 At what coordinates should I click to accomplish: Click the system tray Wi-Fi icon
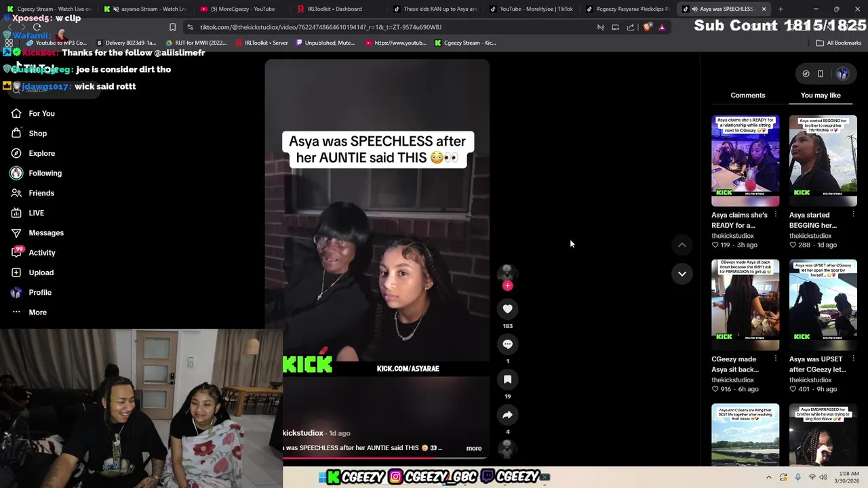pos(812,477)
